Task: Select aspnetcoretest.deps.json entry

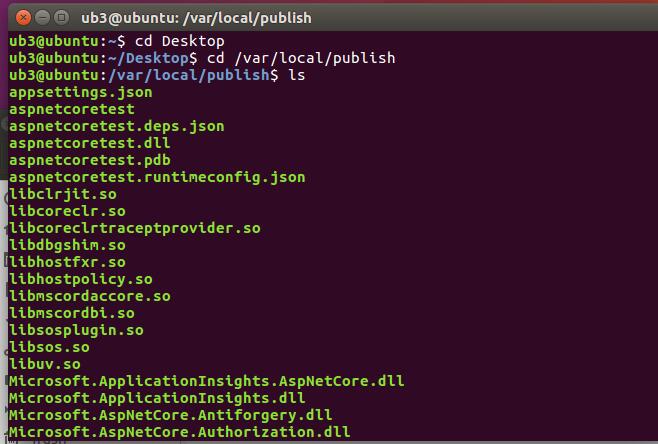Action: [x=117, y=126]
